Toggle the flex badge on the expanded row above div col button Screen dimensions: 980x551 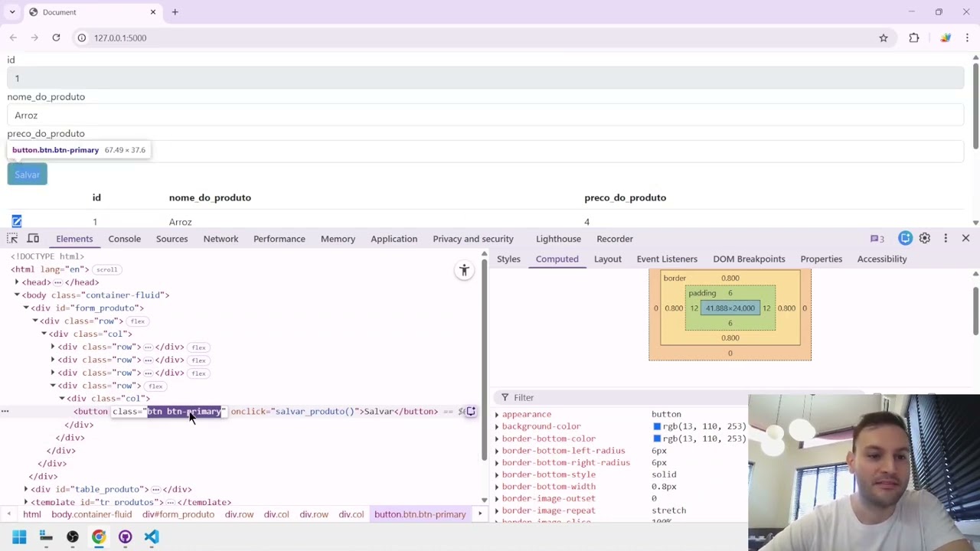coord(155,386)
